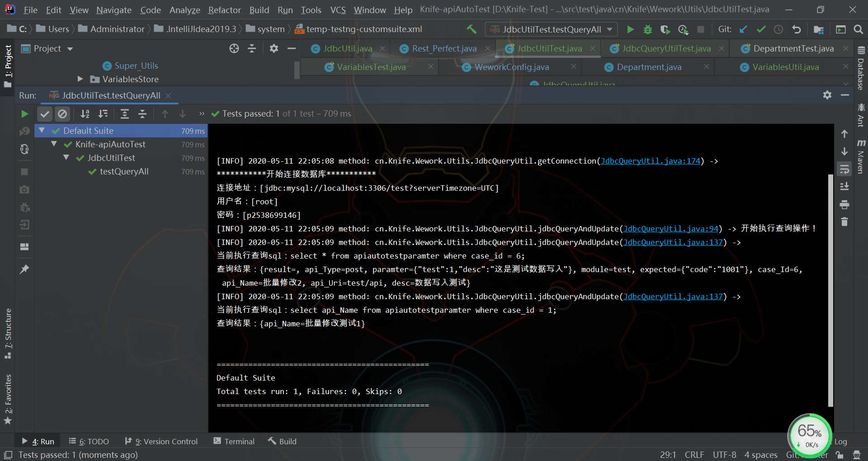Clear console with trash icon
The height and width of the screenshot is (461, 868).
point(844,222)
